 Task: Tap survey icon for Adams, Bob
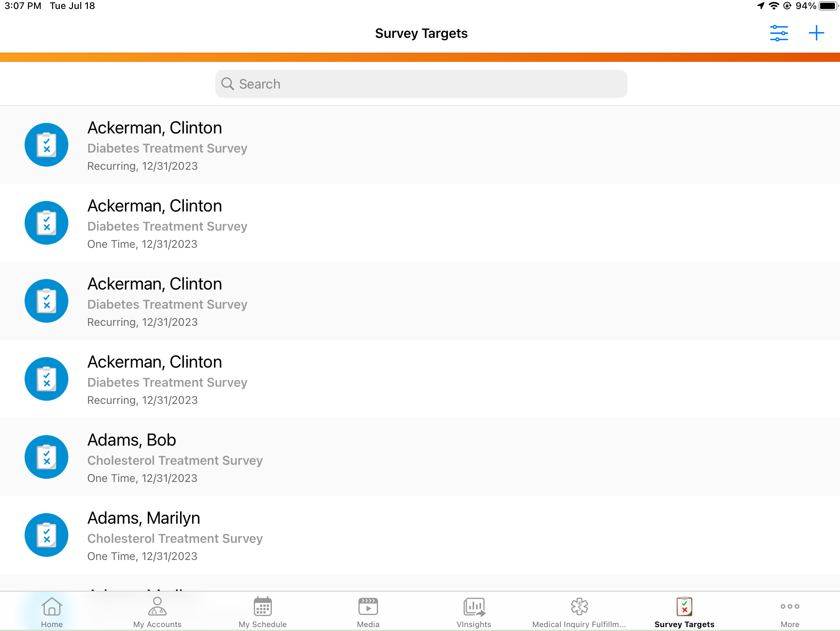click(x=46, y=457)
